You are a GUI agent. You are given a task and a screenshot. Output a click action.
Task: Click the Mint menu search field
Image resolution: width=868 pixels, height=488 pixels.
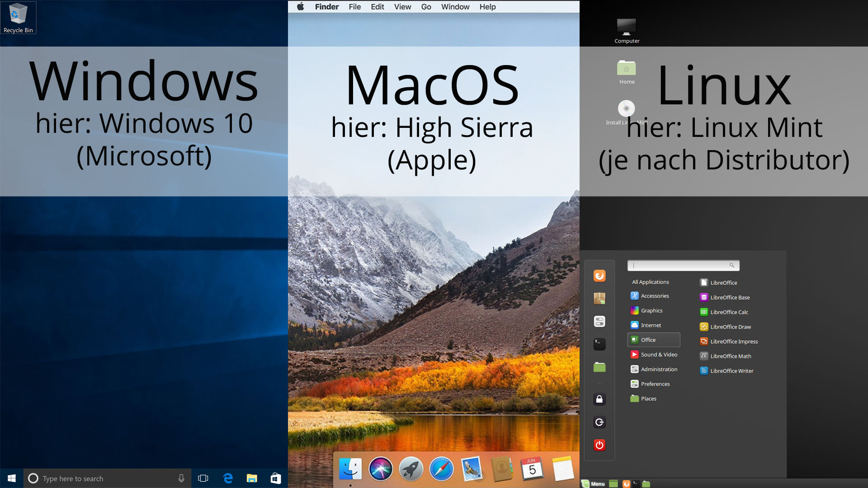click(683, 265)
